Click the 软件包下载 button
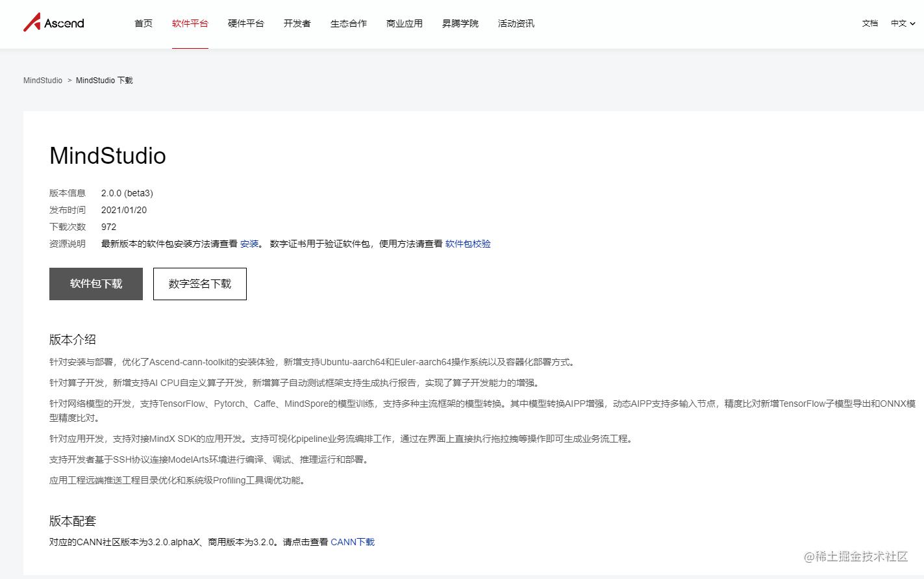This screenshot has height=579, width=924. click(x=96, y=284)
